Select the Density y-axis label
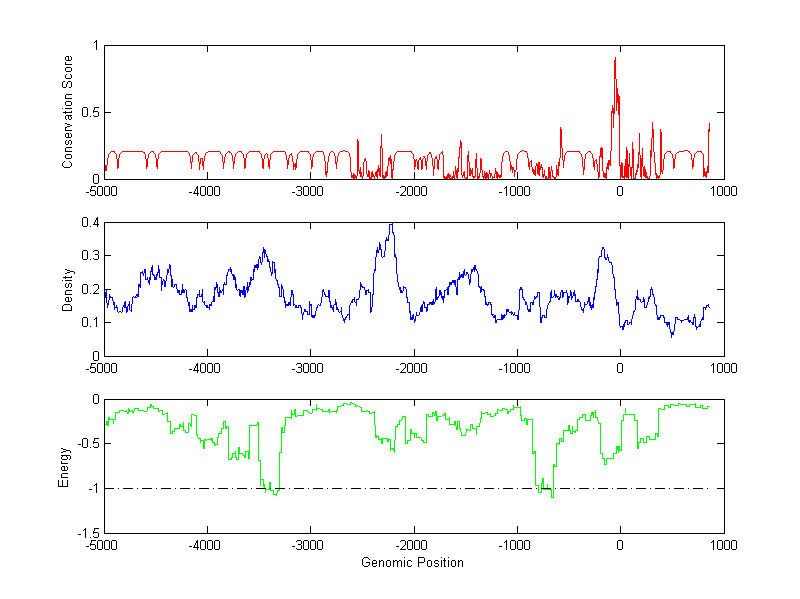 click(x=67, y=289)
